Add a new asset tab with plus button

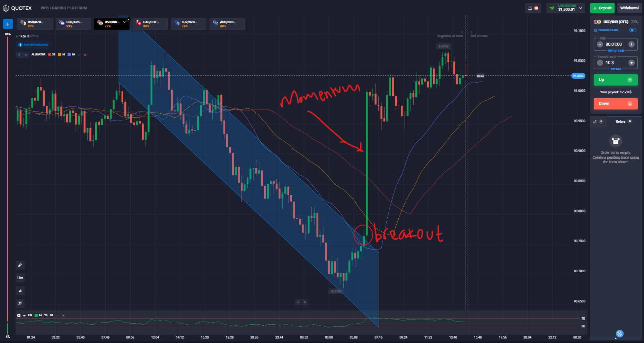click(8, 24)
